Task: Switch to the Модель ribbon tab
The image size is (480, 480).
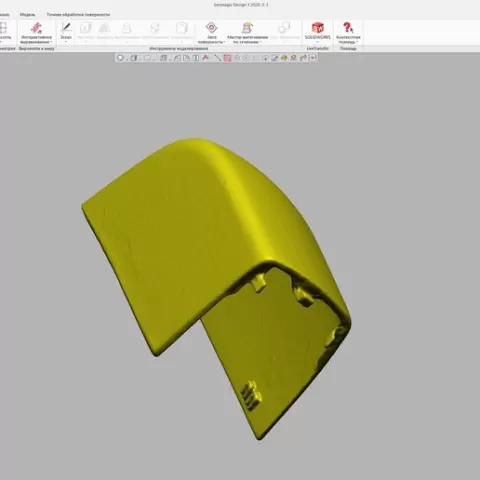Action: coord(28,15)
